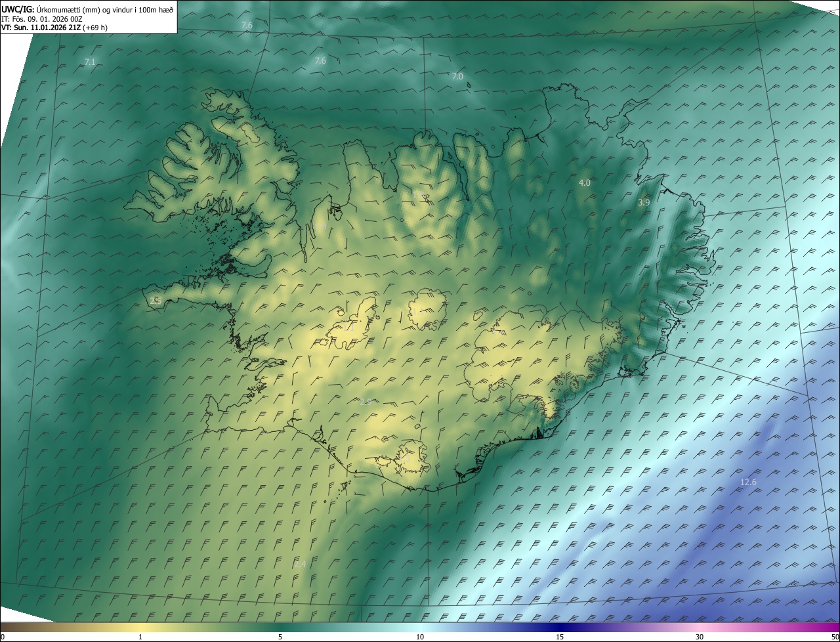840x642 pixels.
Task: Click the 7.1 value label on the map
Action: pyautogui.click(x=90, y=62)
